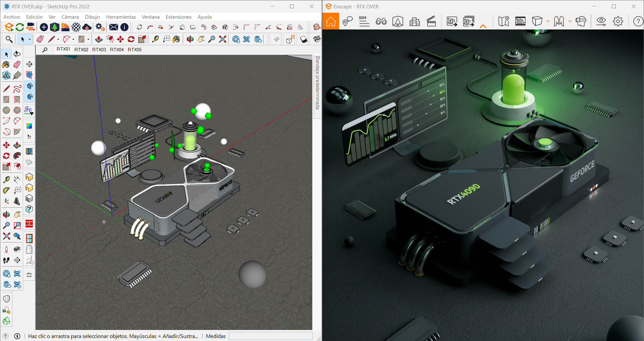This screenshot has width=644, height=341.
Task: Open Enscape visual settings eye icon
Action: 601,21
